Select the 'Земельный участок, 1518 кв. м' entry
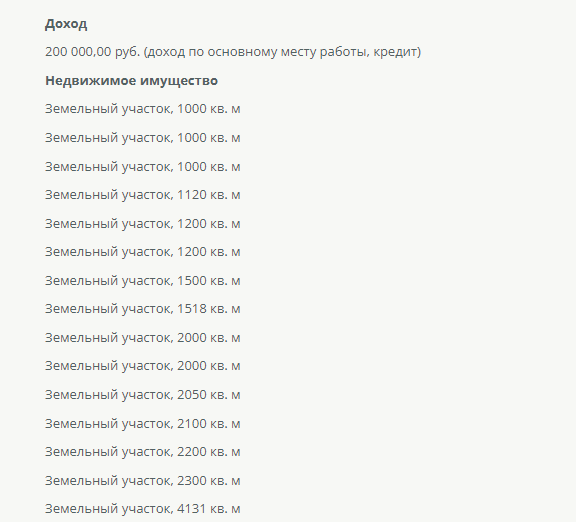 [x=143, y=309]
